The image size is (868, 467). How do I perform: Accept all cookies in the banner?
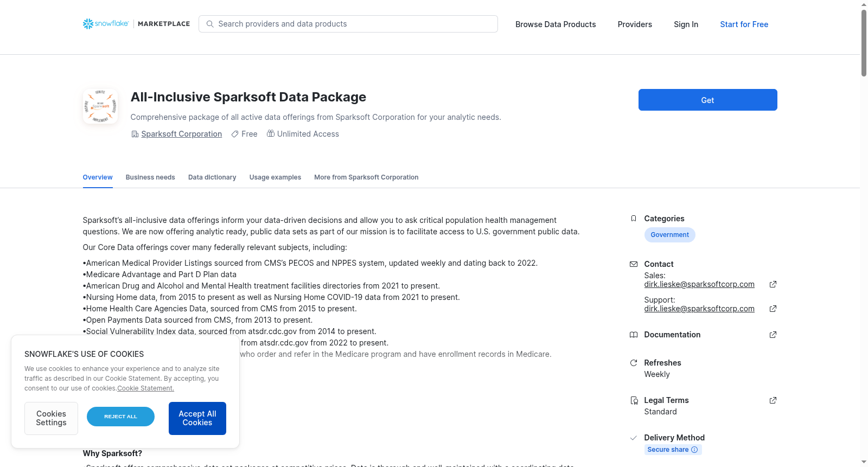pyautogui.click(x=197, y=418)
